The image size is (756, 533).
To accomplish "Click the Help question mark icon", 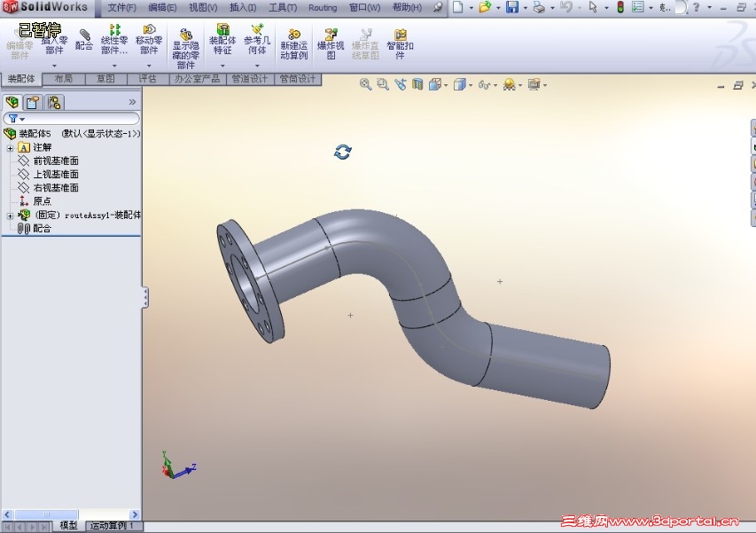I will coord(696,7).
